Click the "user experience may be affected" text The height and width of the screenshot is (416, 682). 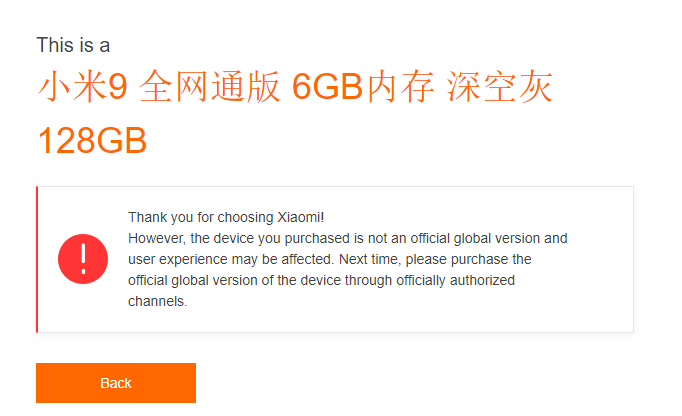point(230,259)
